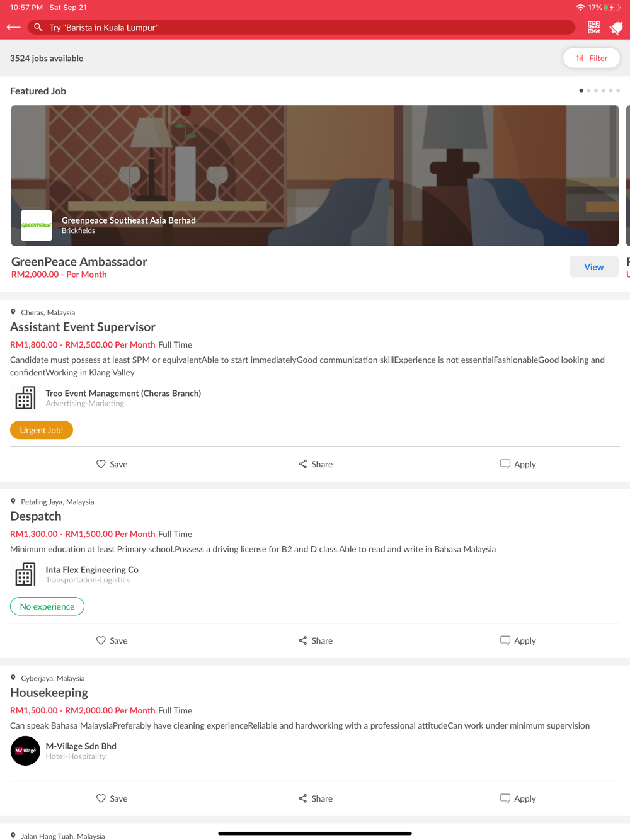Open the Assistant Event Supervisor job title
Image resolution: width=630 pixels, height=840 pixels.
tap(83, 327)
